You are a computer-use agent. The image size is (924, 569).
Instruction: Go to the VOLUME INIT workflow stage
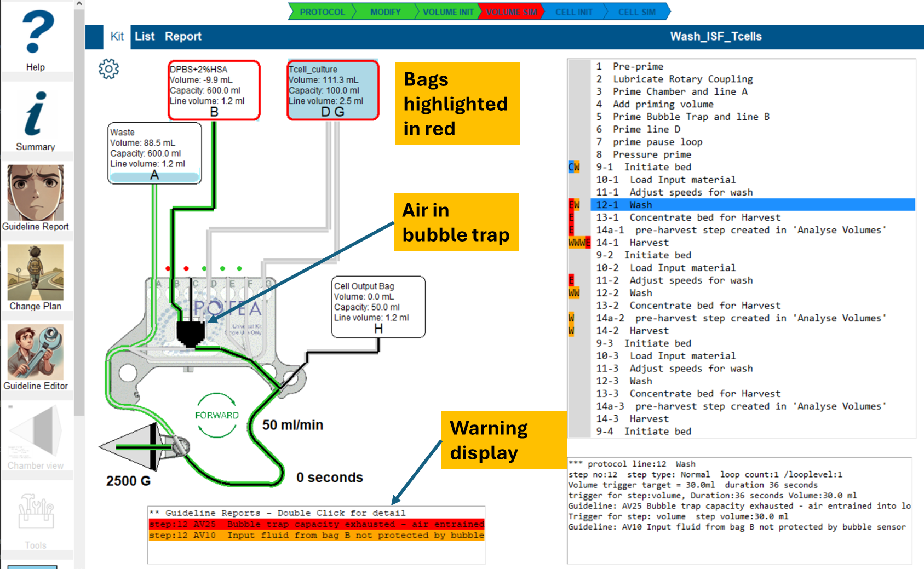tap(447, 12)
